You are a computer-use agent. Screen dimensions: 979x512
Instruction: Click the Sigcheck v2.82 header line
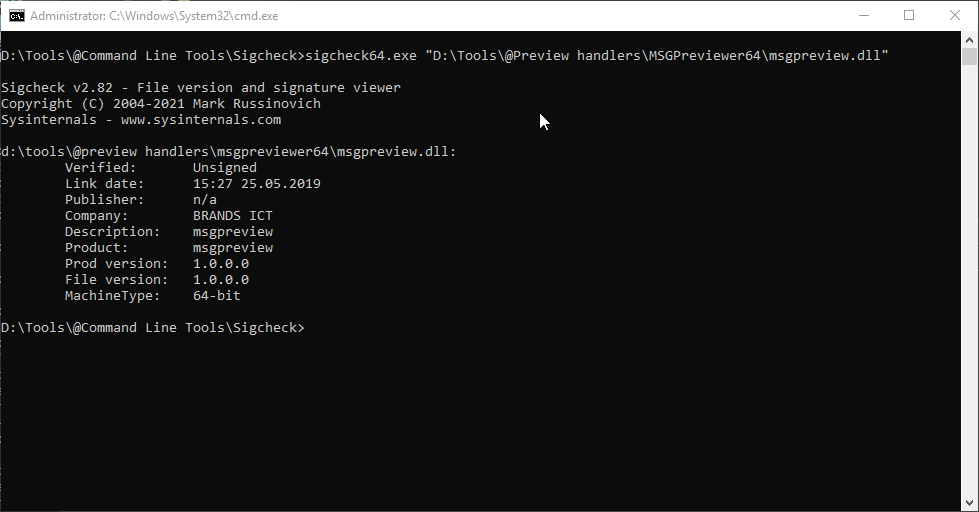coord(200,88)
